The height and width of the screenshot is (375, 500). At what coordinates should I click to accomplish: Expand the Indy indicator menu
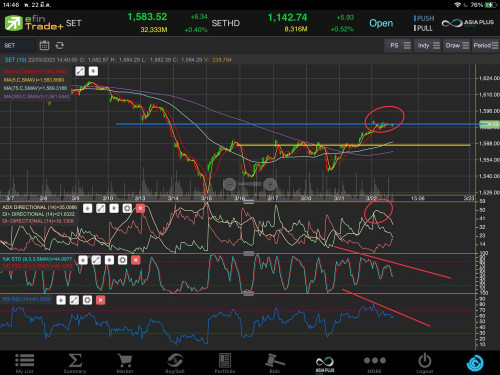[x=428, y=45]
